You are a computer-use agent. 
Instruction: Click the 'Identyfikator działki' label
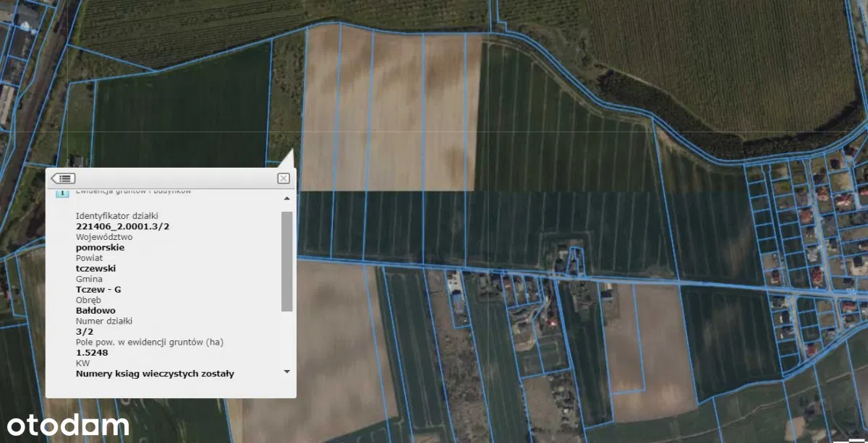(116, 215)
